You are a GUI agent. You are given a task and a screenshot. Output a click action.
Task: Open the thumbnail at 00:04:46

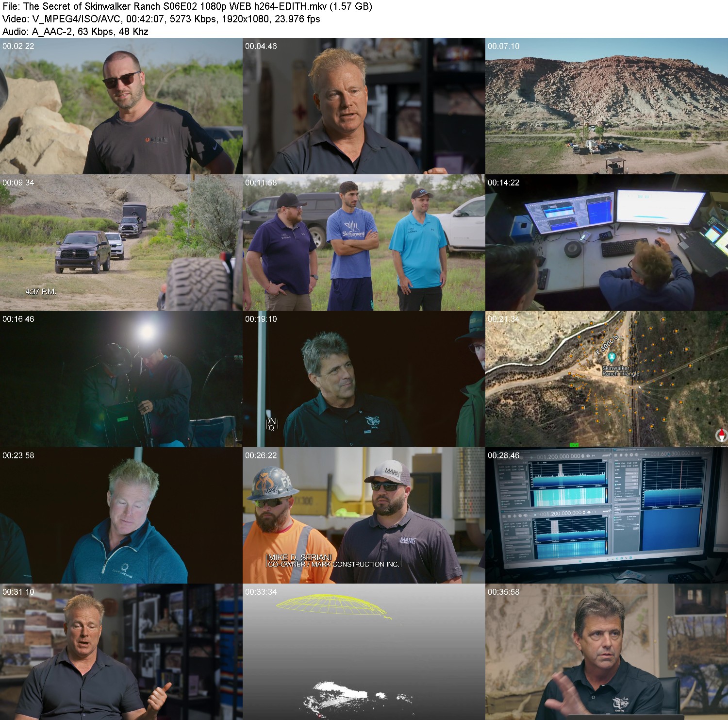364,106
